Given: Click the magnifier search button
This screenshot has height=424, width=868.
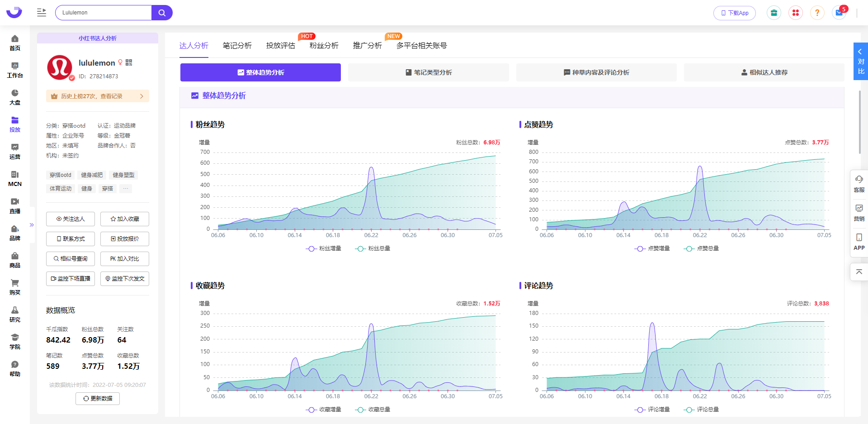Looking at the screenshot, I should 162,13.
